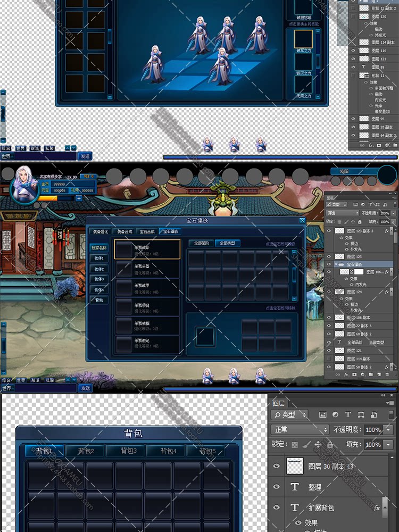Click the 毁灭之力 skill slot icon
Viewport: 399px width, 532px height.
point(303,62)
